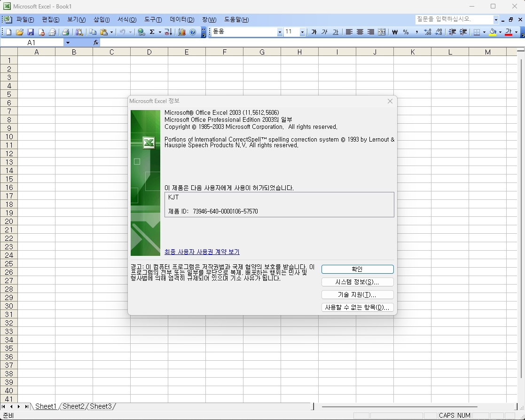Expand the font name dropdown (돋움)
Screen dimensions: 525x420
[280, 32]
